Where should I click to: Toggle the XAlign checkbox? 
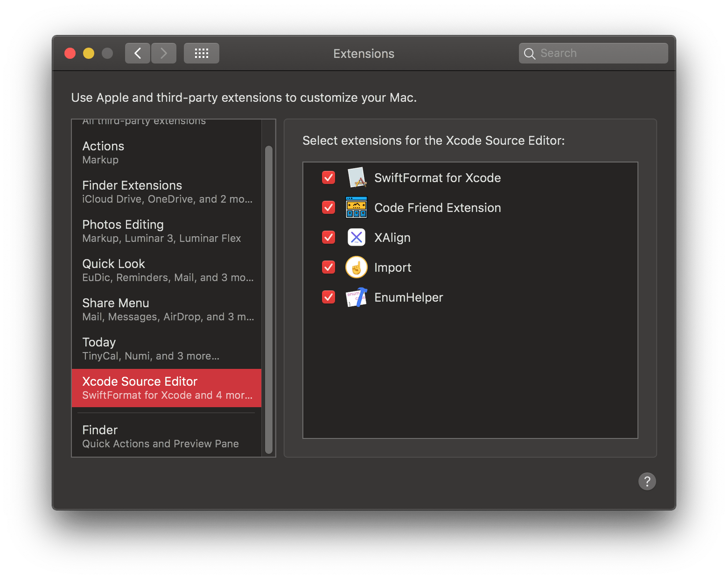329,237
